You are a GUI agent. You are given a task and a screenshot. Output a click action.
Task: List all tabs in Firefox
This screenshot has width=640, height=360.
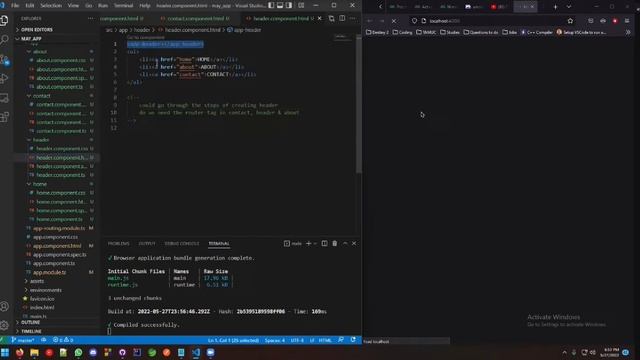(x=569, y=7)
